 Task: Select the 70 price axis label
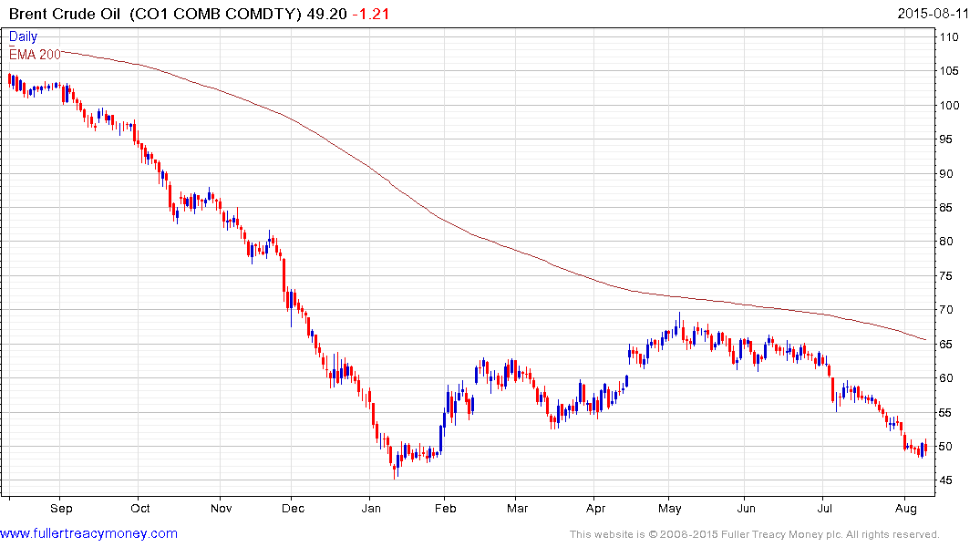945,309
